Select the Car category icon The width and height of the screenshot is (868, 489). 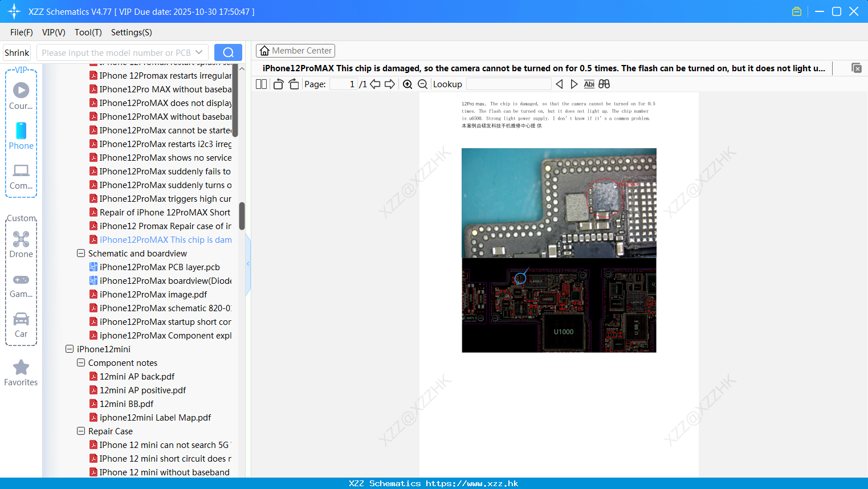(21, 324)
